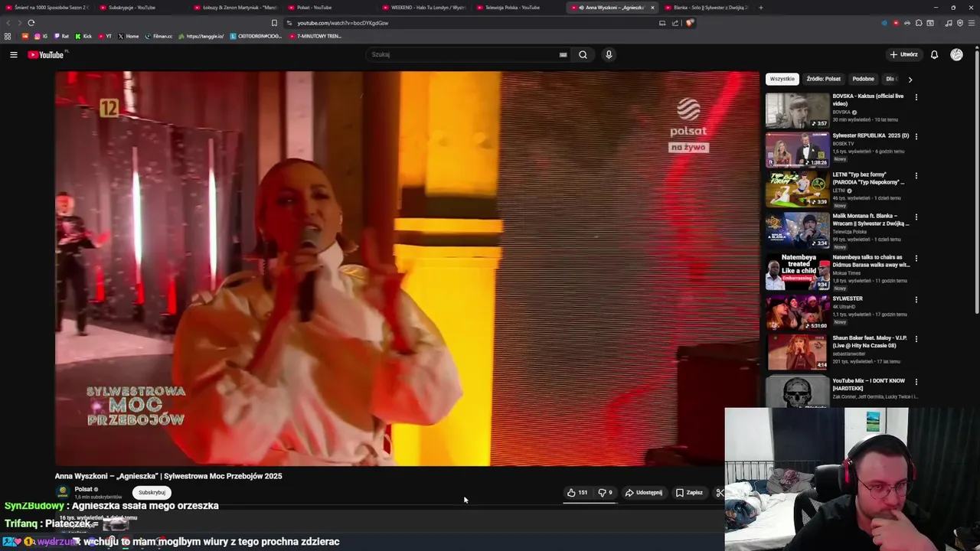Show more filter chips with right arrow
The image size is (980, 551).
910,79
